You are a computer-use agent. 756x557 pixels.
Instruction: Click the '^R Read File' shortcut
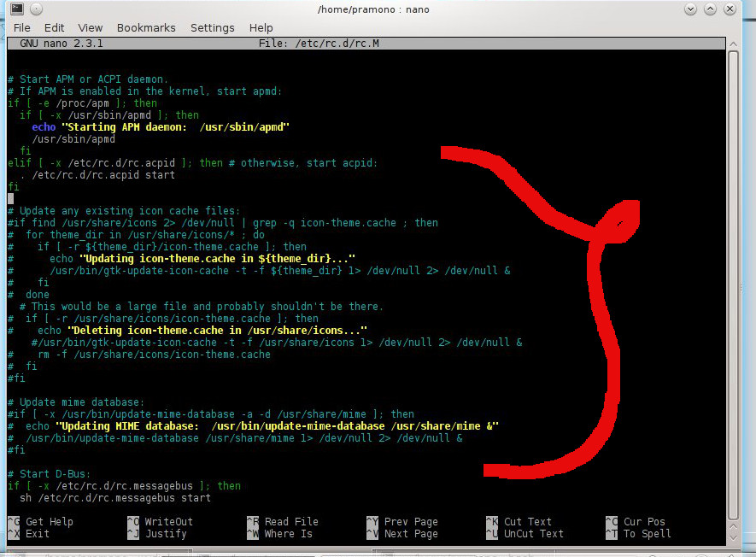(x=283, y=522)
